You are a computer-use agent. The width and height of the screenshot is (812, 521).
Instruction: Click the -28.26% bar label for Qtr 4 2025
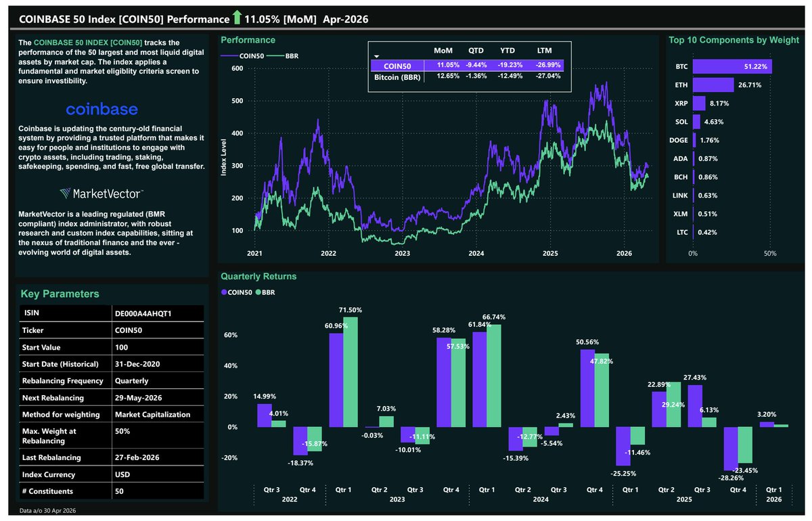(733, 477)
